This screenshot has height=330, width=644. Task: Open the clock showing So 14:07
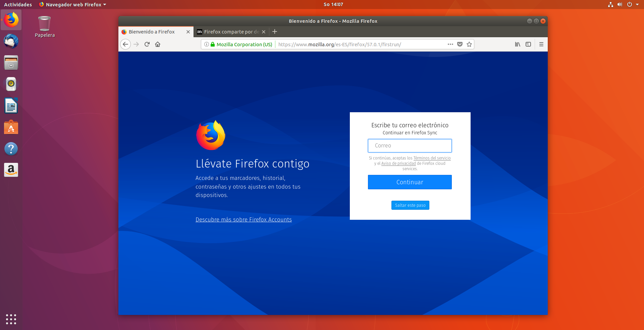pyautogui.click(x=333, y=4)
